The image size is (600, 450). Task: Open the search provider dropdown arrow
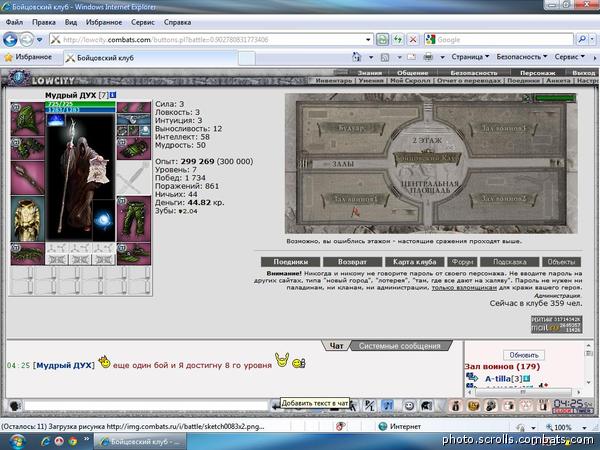pyautogui.click(x=592, y=39)
